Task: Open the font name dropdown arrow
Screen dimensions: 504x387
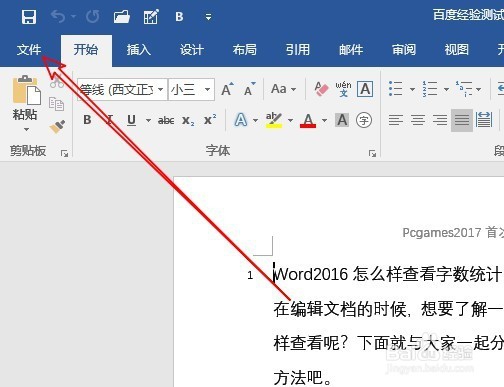Action: [x=161, y=89]
